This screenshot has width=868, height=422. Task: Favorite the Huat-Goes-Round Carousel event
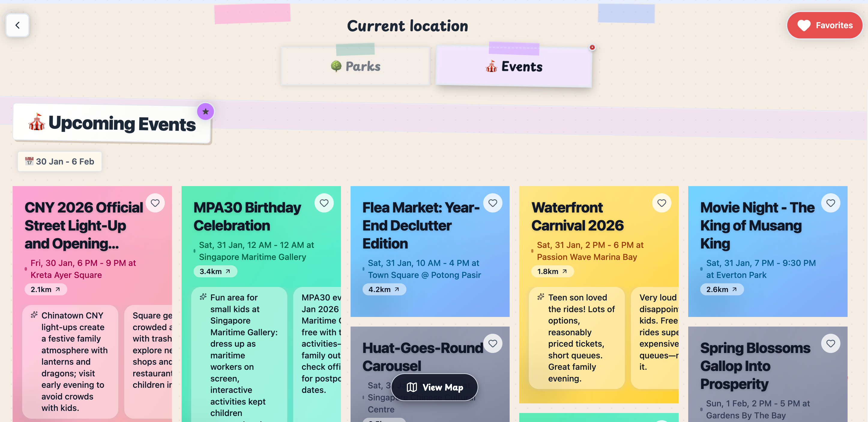pos(493,343)
